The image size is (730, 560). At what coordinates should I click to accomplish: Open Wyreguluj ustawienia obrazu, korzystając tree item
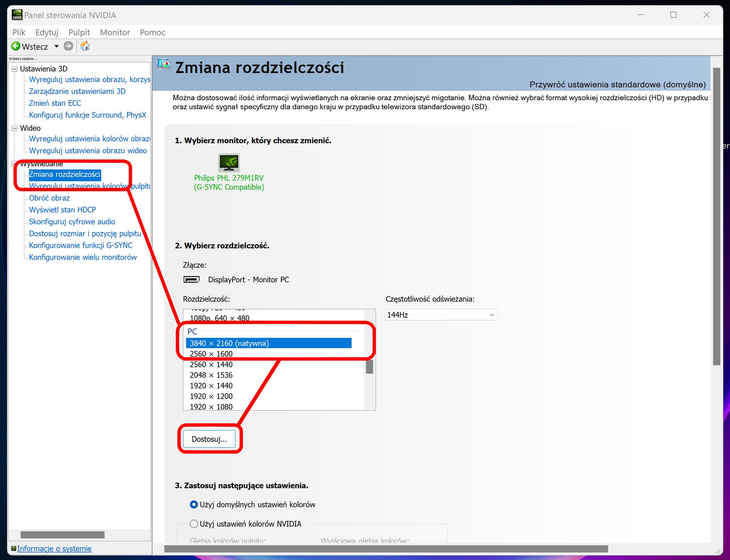(90, 79)
